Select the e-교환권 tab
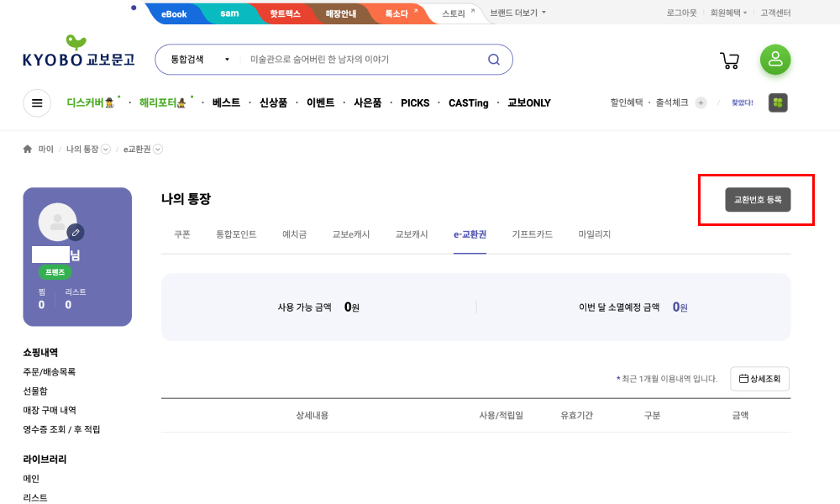The image size is (840, 504). click(x=470, y=234)
